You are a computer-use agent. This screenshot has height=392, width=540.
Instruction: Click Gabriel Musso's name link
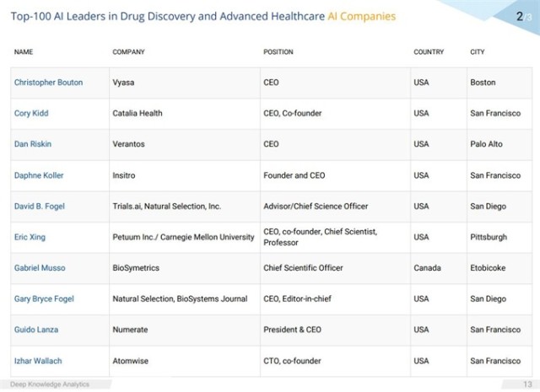click(40, 268)
